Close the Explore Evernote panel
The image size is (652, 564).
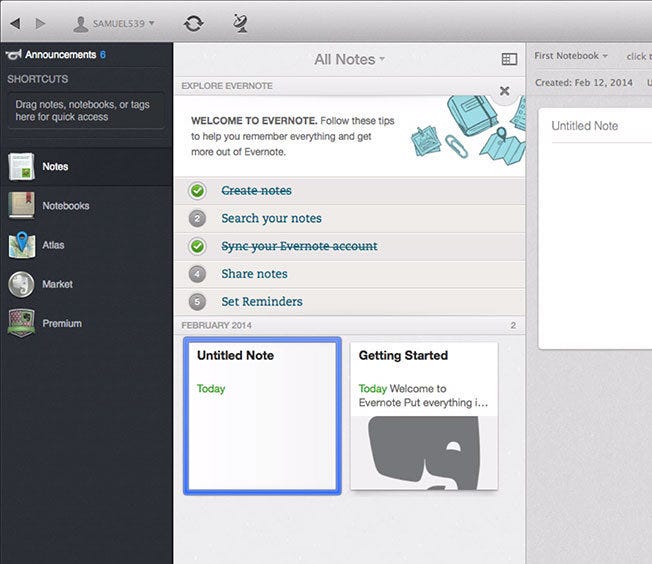coord(504,91)
